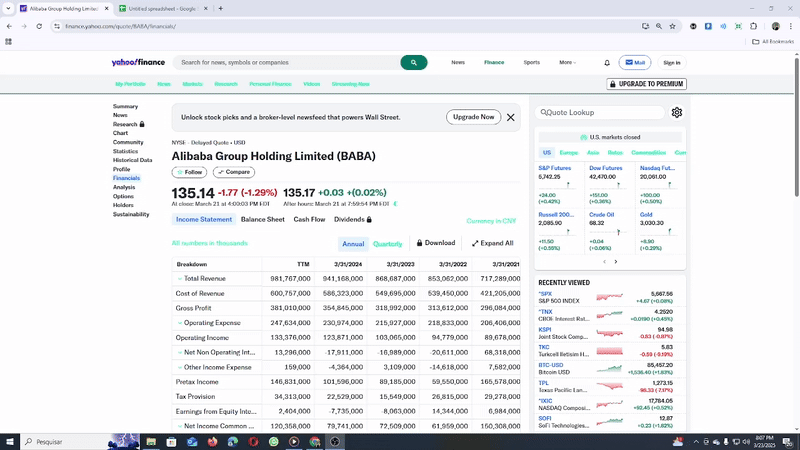This screenshot has height=450, width=800.
Task: Click Upgrade Now button
Action: [473, 117]
